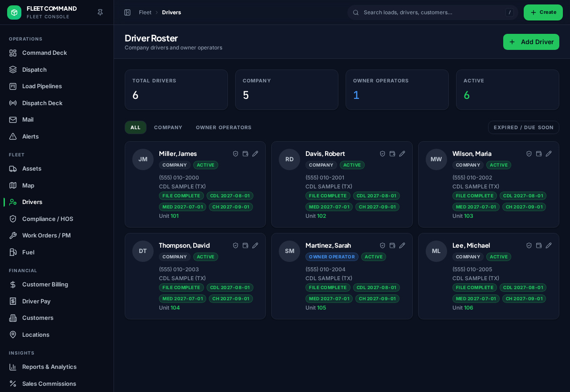Open Work Orders / PM in sidebar

point(57,235)
